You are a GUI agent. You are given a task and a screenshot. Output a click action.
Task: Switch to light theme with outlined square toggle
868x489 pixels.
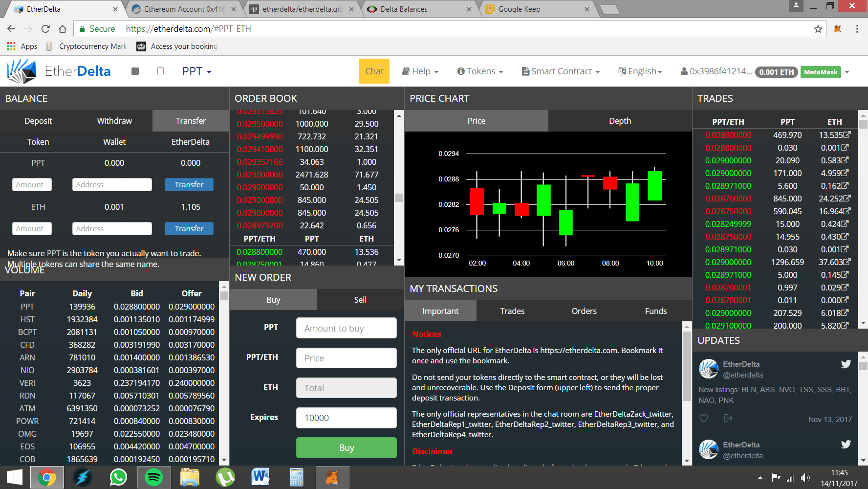[x=160, y=71]
